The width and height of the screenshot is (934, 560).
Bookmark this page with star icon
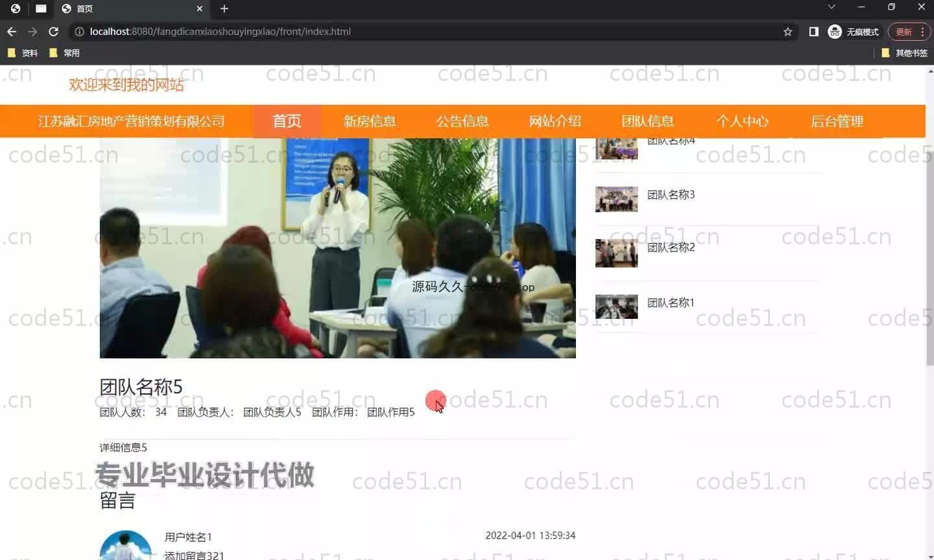click(787, 32)
